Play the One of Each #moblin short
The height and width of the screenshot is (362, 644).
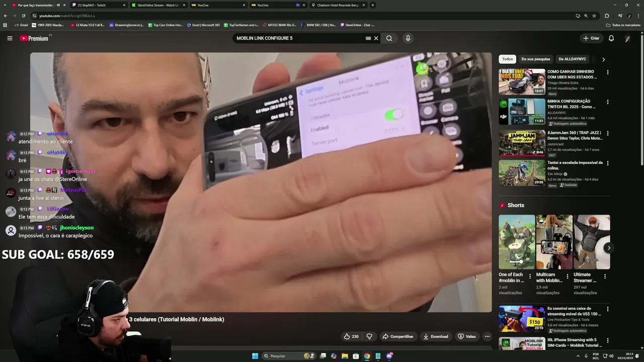pos(517,242)
